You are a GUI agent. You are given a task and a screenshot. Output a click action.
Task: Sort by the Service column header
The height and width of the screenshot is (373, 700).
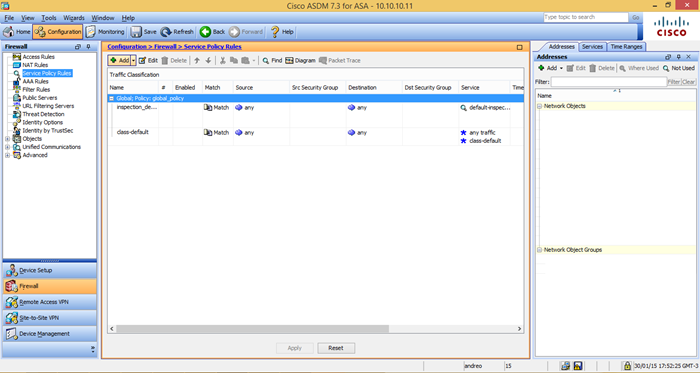(484, 87)
